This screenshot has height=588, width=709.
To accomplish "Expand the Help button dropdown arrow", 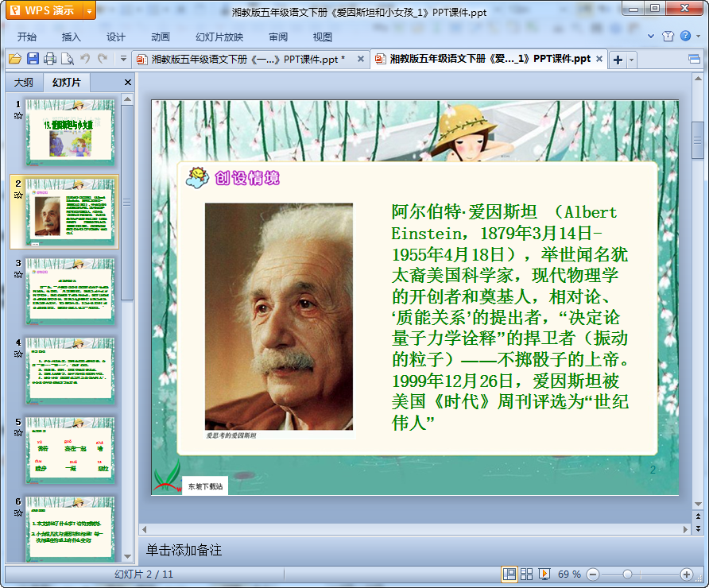I will coord(698,37).
